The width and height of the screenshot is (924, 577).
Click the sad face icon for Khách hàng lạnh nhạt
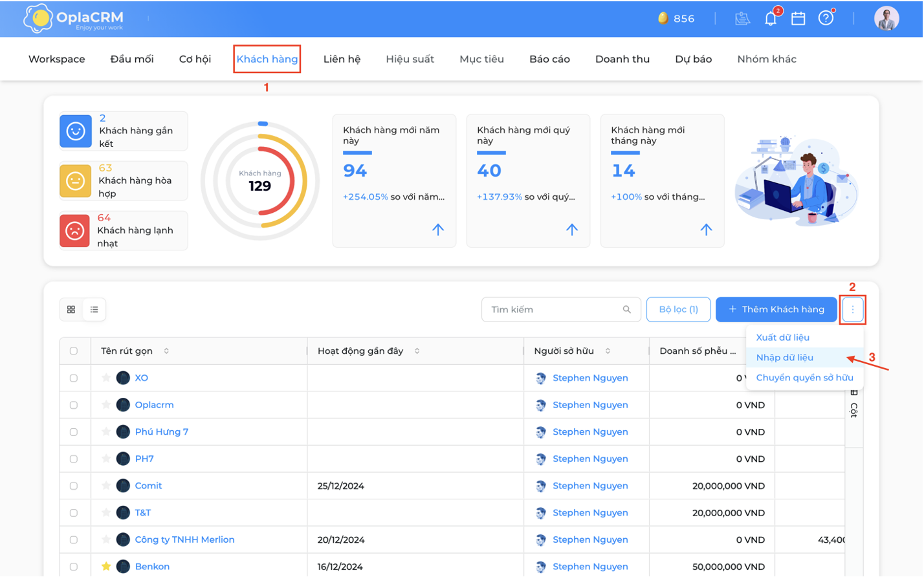tap(75, 230)
